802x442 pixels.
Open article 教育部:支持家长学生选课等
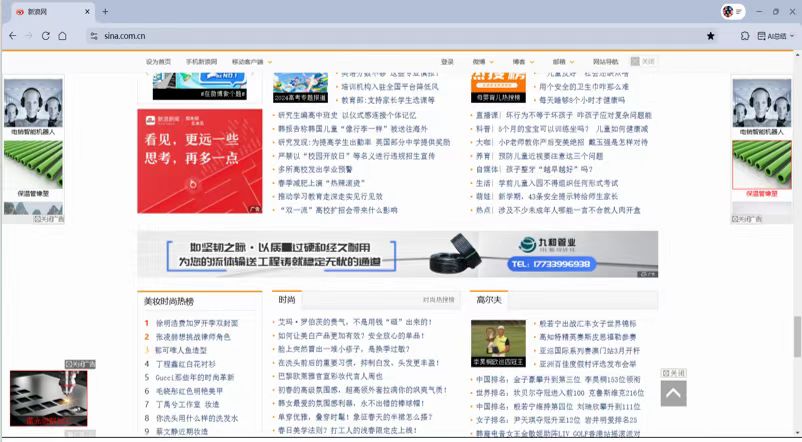(x=388, y=100)
